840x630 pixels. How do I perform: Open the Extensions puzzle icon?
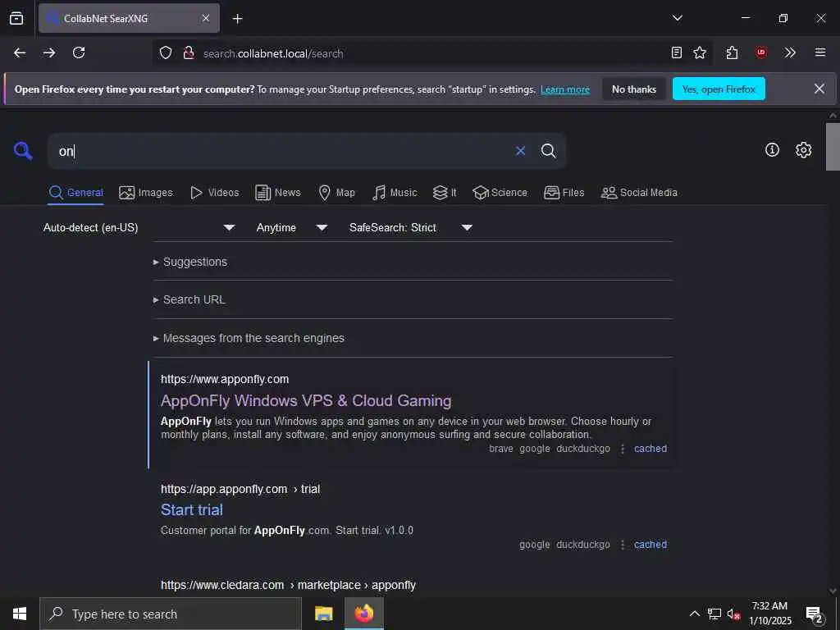click(x=733, y=52)
